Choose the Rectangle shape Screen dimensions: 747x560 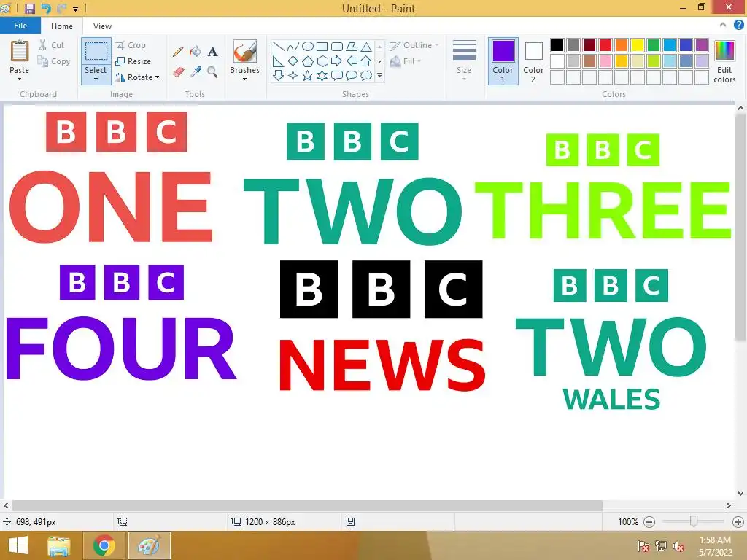point(322,47)
